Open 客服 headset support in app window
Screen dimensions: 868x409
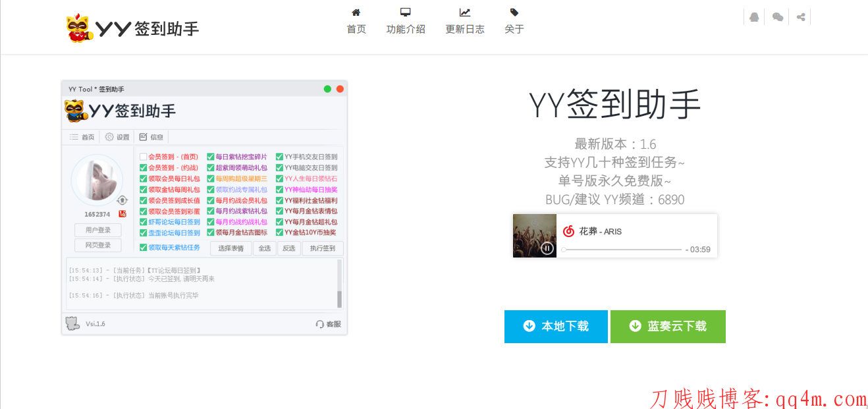point(329,324)
